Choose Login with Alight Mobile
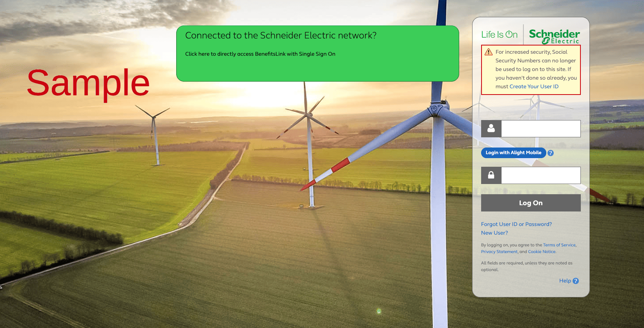This screenshot has width=644, height=328. click(513, 153)
